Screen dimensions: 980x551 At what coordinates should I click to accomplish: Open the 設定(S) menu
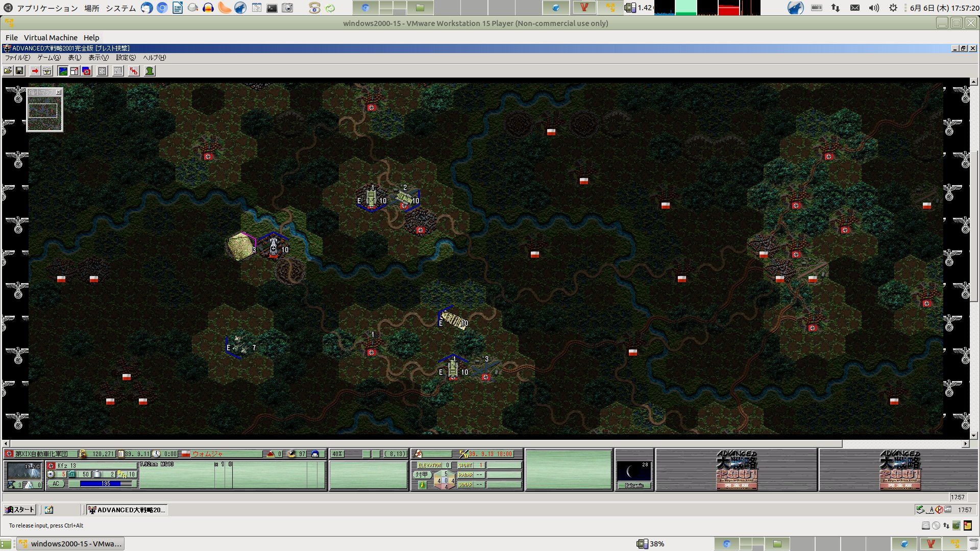(126, 58)
